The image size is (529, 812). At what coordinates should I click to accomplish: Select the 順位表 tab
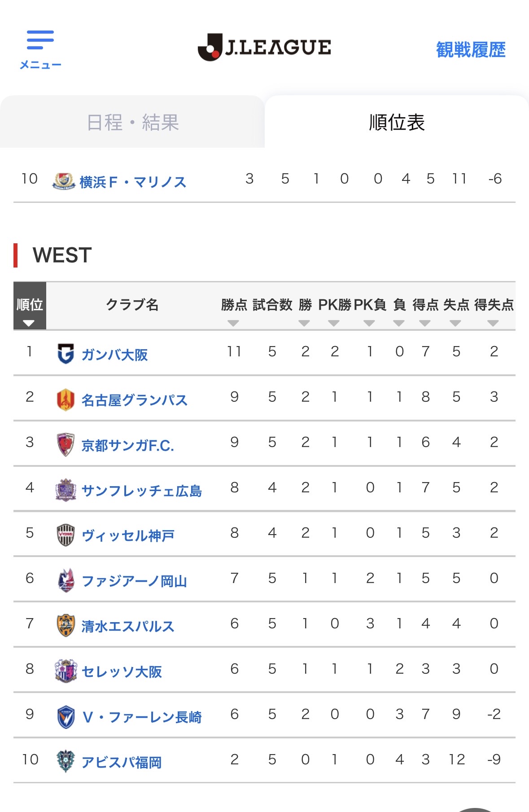(x=397, y=123)
